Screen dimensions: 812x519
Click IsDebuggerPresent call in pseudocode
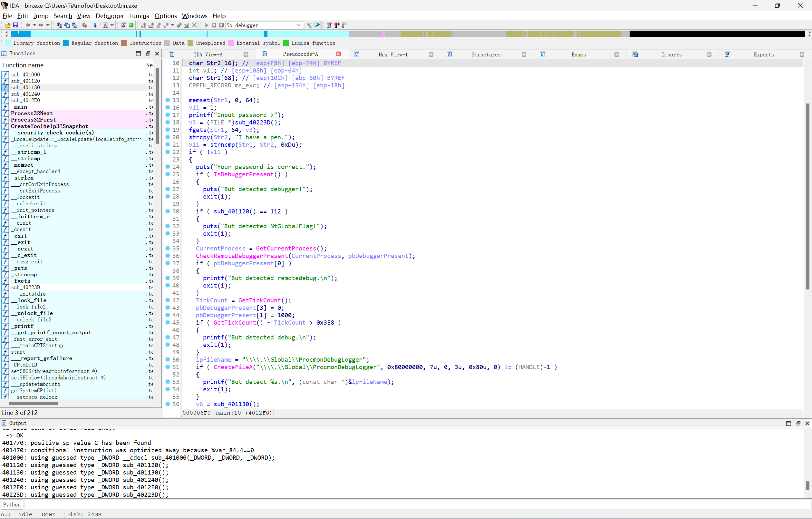coord(243,174)
